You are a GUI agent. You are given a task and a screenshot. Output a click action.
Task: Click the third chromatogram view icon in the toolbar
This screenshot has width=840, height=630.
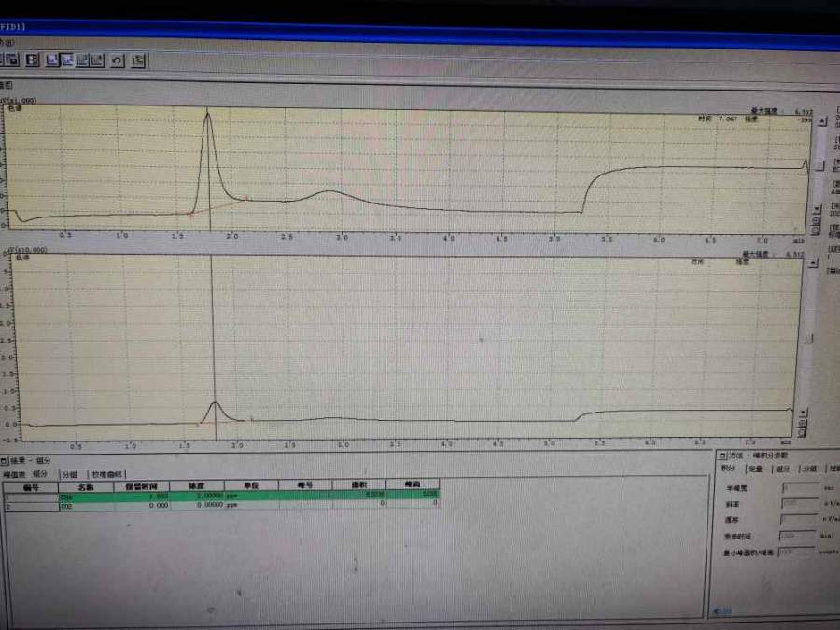[x=82, y=60]
